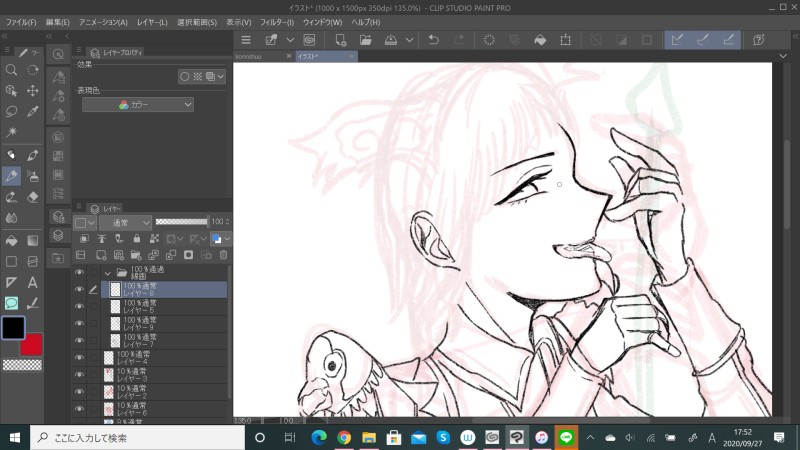This screenshot has height=450, width=800.
Task: Click main black color swatch
Action: [13, 328]
